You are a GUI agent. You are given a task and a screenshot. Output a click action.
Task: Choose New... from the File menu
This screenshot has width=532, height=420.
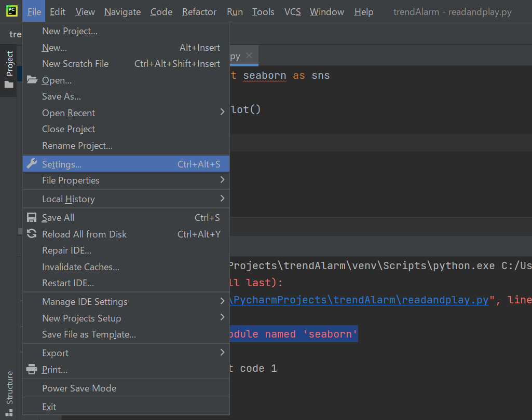pos(126,48)
